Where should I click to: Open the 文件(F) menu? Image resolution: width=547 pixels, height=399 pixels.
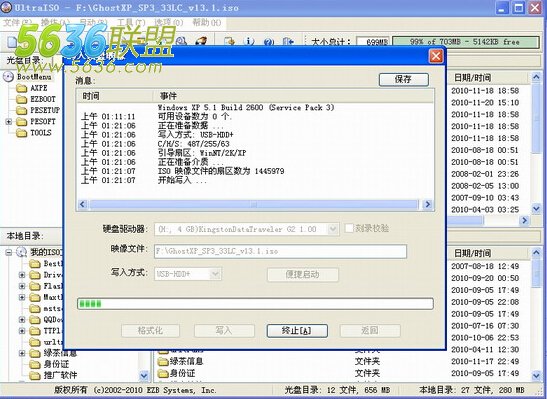pyautogui.click(x=17, y=23)
